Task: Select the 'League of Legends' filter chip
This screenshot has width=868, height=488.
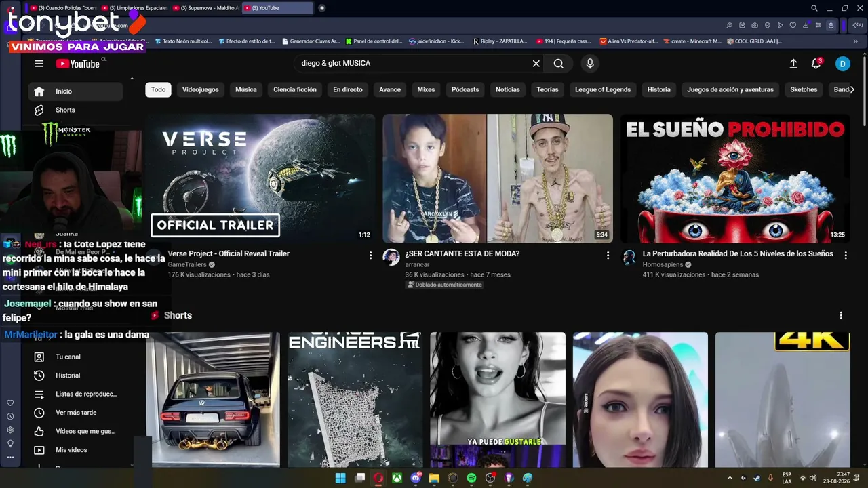Action: [x=603, y=89]
